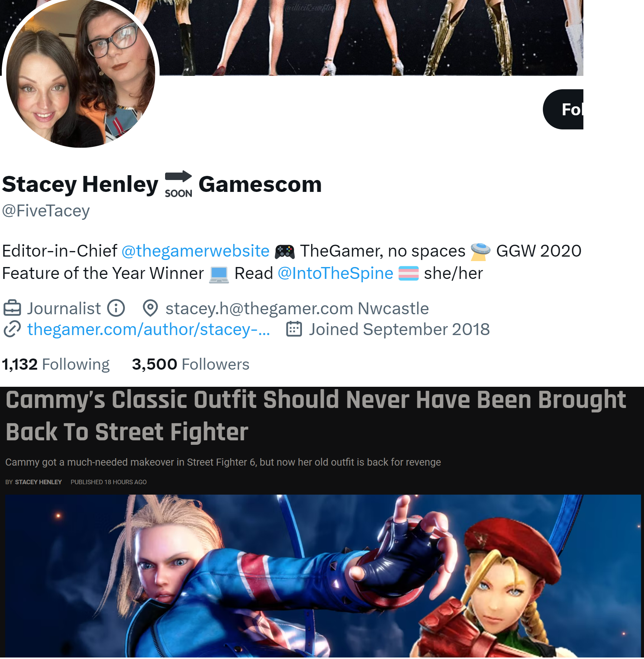644x659 pixels.
Task: Open the @thegamerwebsite mention
Action: [x=196, y=251]
